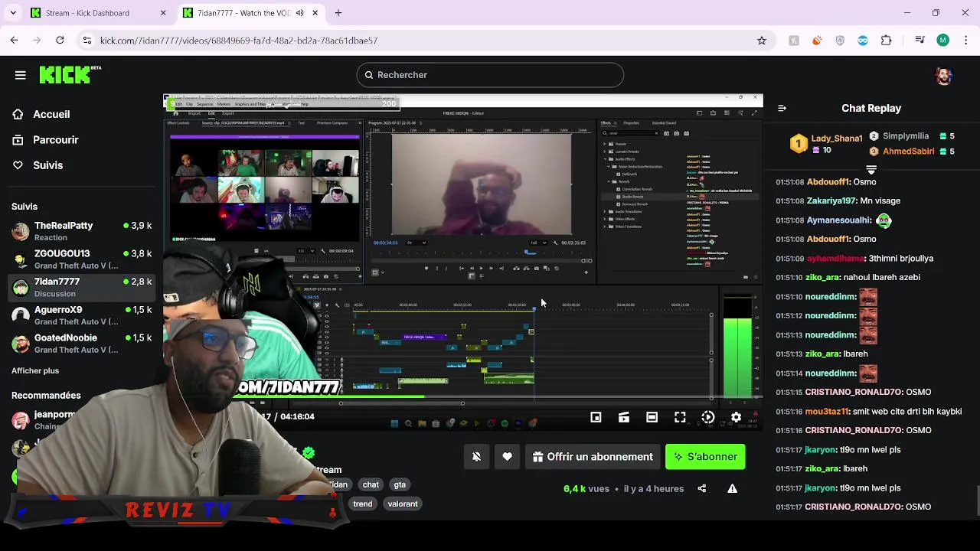Seek on the video progress bar

462,396
